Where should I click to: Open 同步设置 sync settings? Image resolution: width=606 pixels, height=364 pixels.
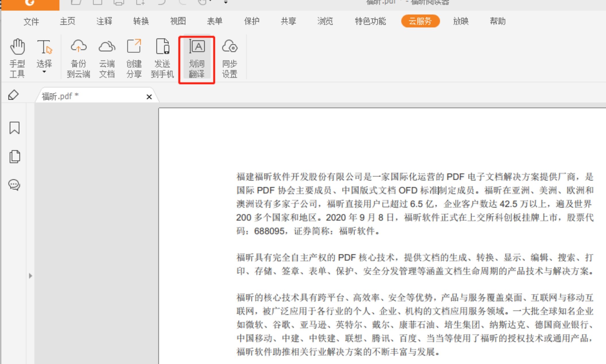point(230,57)
